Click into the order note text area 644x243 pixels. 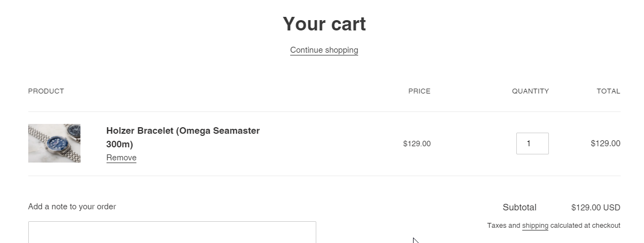tap(172, 232)
